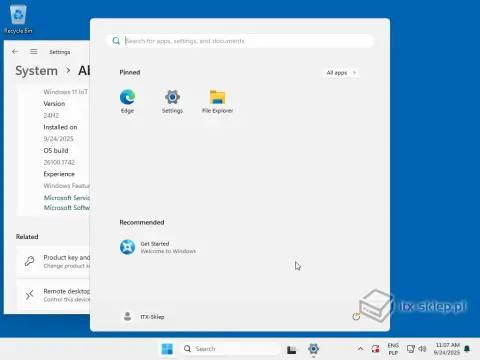Image resolution: width=480 pixels, height=360 pixels.
Task: Open Product key and activation option
Action: [53, 261]
